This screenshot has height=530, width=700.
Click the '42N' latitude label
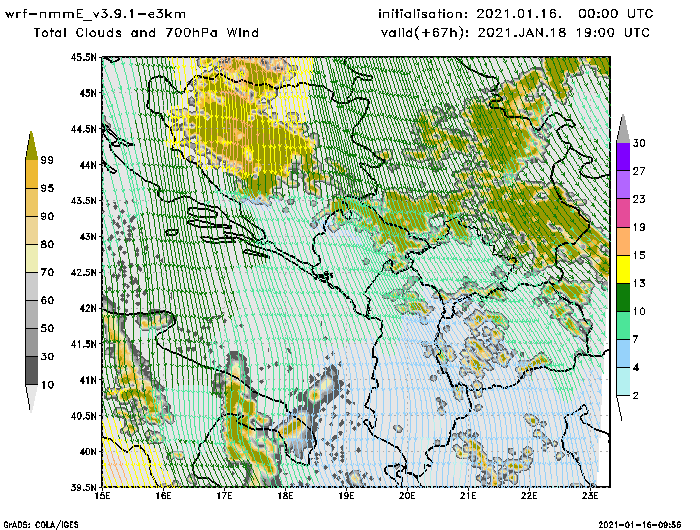coord(88,308)
